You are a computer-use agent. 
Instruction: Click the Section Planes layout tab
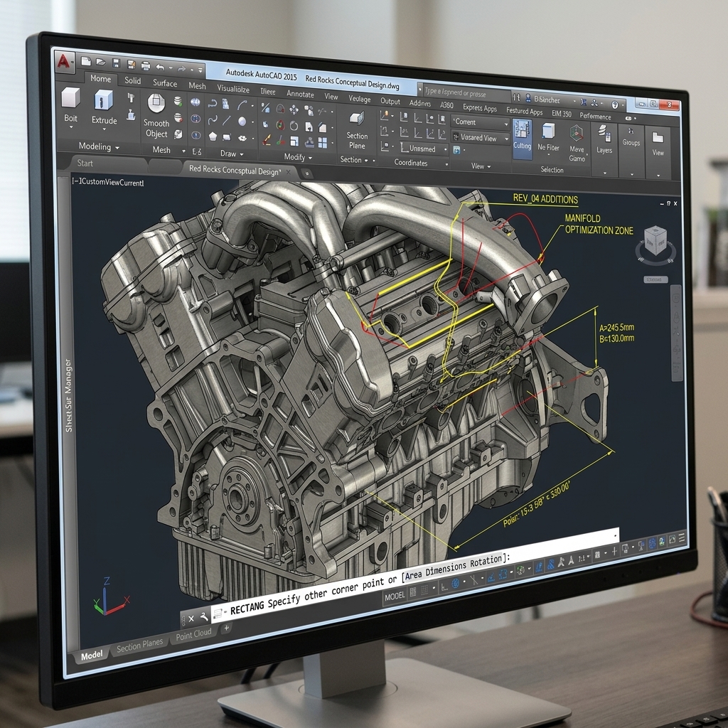click(140, 644)
